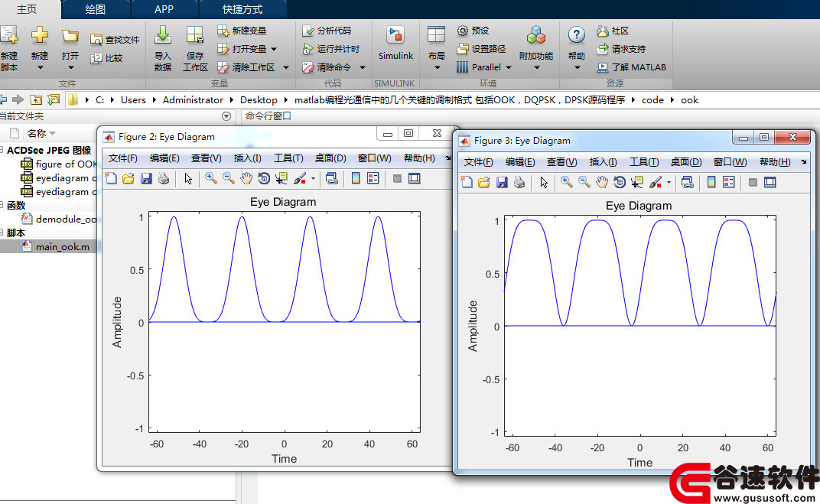Image resolution: width=820 pixels, height=504 pixels.
Task: Expand the 新建 dropdown arrow
Action: (x=40, y=68)
